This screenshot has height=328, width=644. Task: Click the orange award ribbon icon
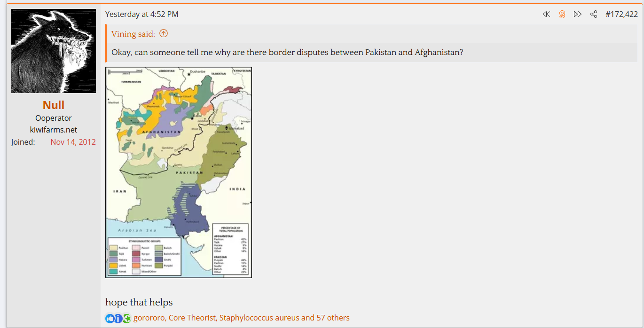562,14
